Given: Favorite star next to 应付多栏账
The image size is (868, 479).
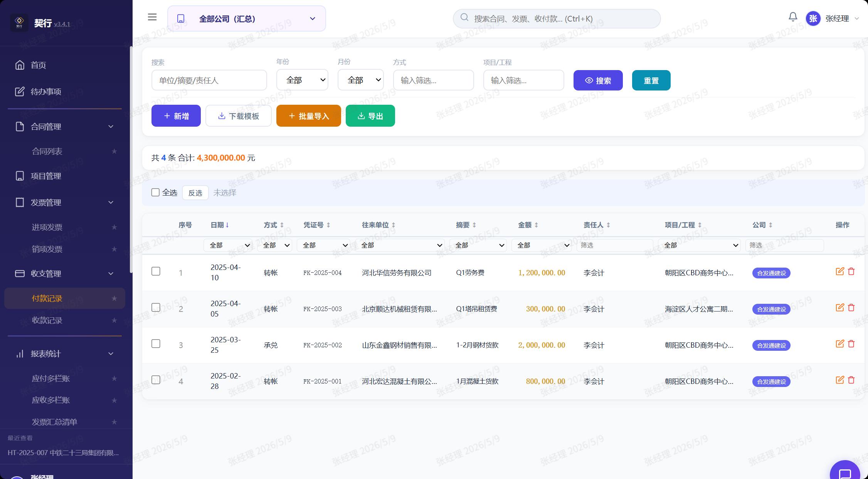Looking at the screenshot, I should pos(114,379).
